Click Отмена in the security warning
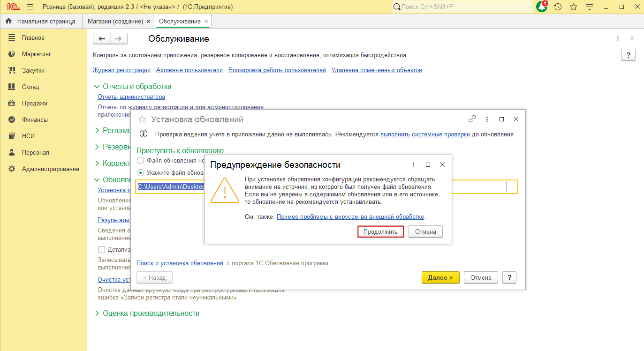 pyautogui.click(x=425, y=232)
